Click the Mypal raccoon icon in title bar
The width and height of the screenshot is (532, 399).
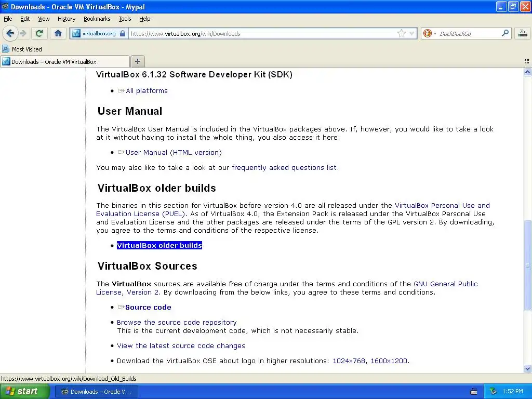coord(5,6)
